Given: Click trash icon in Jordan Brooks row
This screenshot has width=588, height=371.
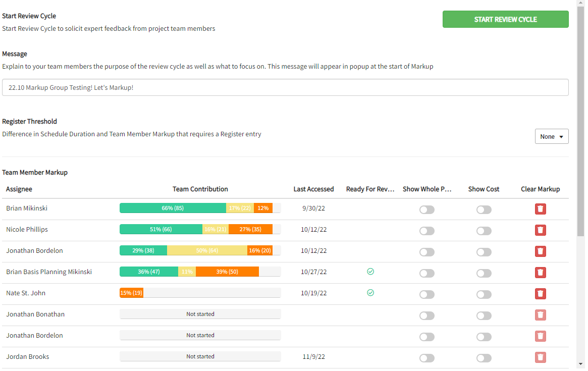Looking at the screenshot, I should point(540,357).
